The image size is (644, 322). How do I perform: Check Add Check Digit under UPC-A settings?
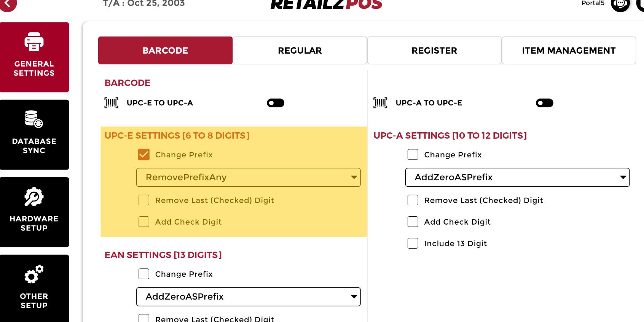click(x=413, y=222)
